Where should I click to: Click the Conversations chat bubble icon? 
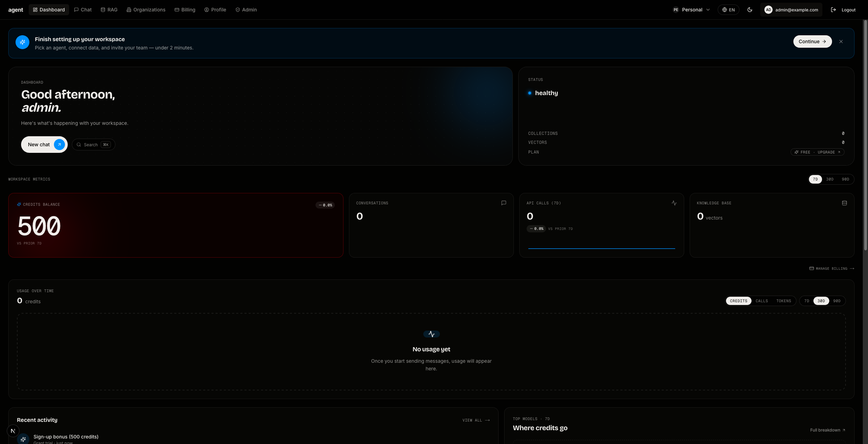pos(504,203)
